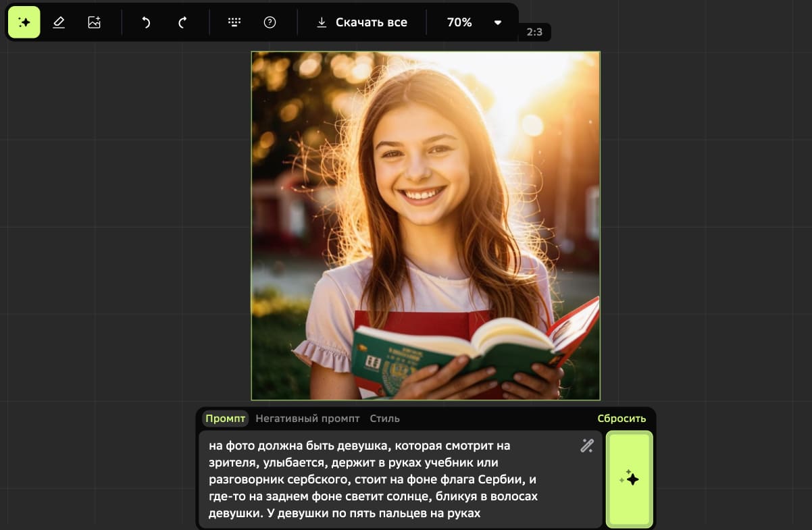
Task: Redo the last undone action
Action: point(182,22)
